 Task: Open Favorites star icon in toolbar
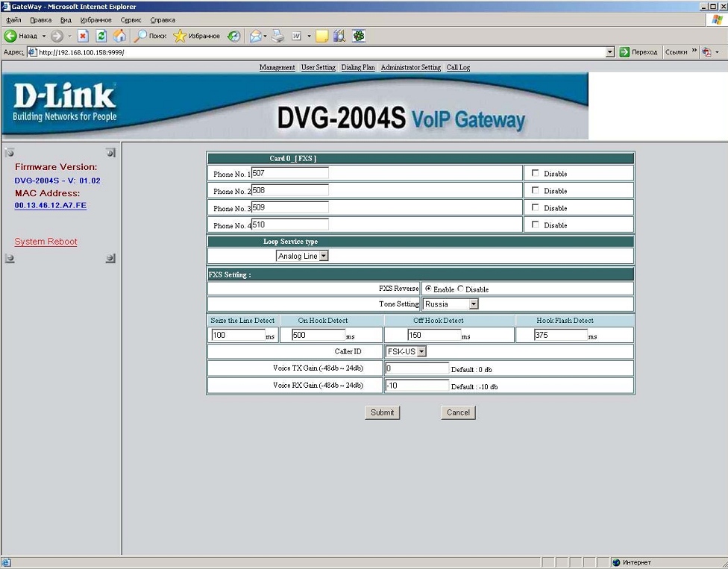[180, 36]
